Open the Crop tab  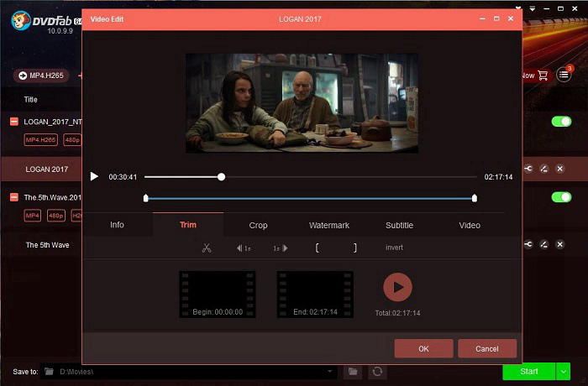(258, 225)
